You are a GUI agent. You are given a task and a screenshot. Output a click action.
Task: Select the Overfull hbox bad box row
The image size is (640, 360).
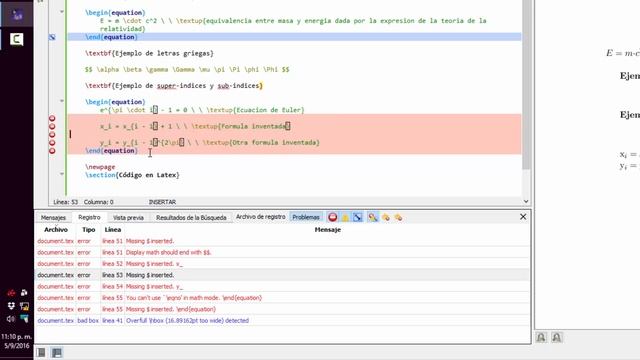tap(282, 321)
